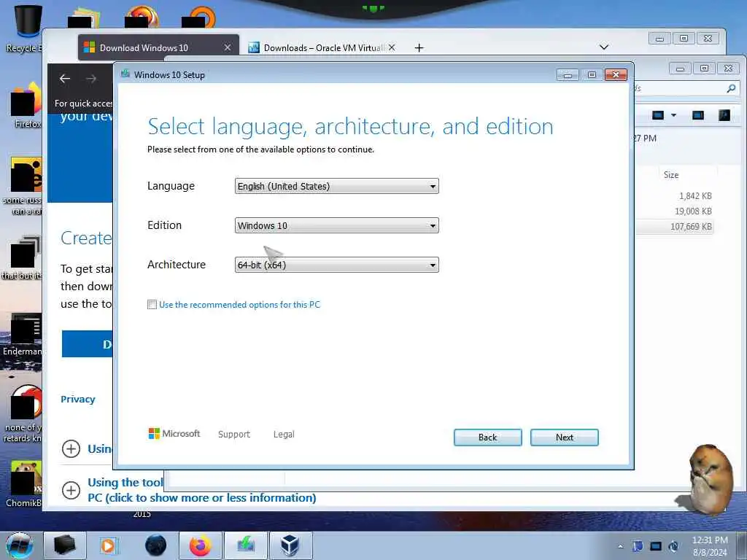This screenshot has height=560, width=747.
Task: Switch to Downloads – Oracle VM VirtualBox tab
Action: click(324, 47)
